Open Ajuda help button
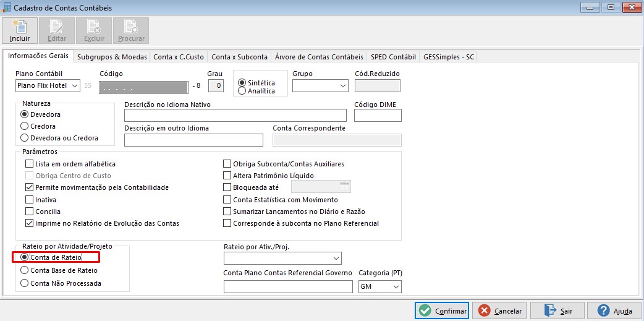This screenshot has width=644, height=321. [615, 310]
